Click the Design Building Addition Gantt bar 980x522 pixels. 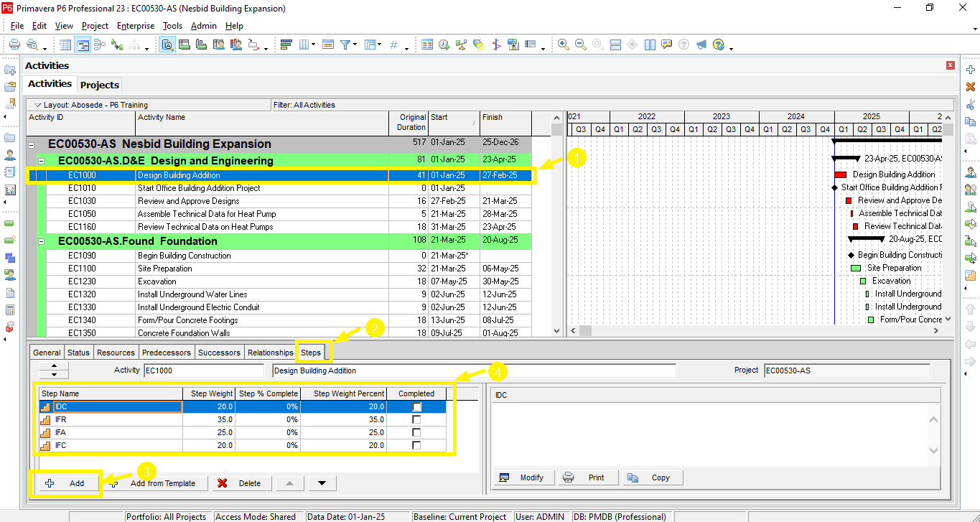841,174
